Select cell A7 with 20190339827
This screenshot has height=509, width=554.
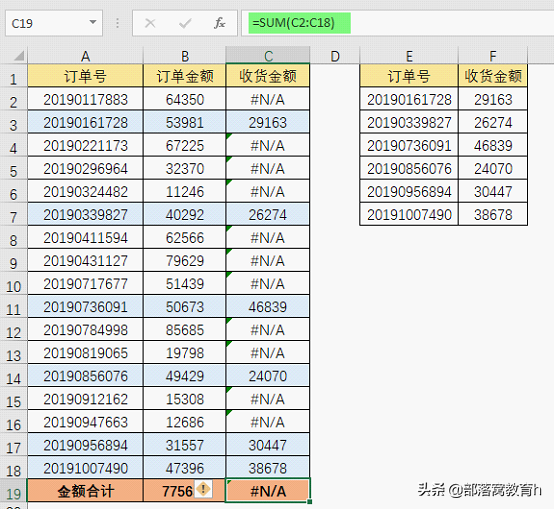[86, 214]
